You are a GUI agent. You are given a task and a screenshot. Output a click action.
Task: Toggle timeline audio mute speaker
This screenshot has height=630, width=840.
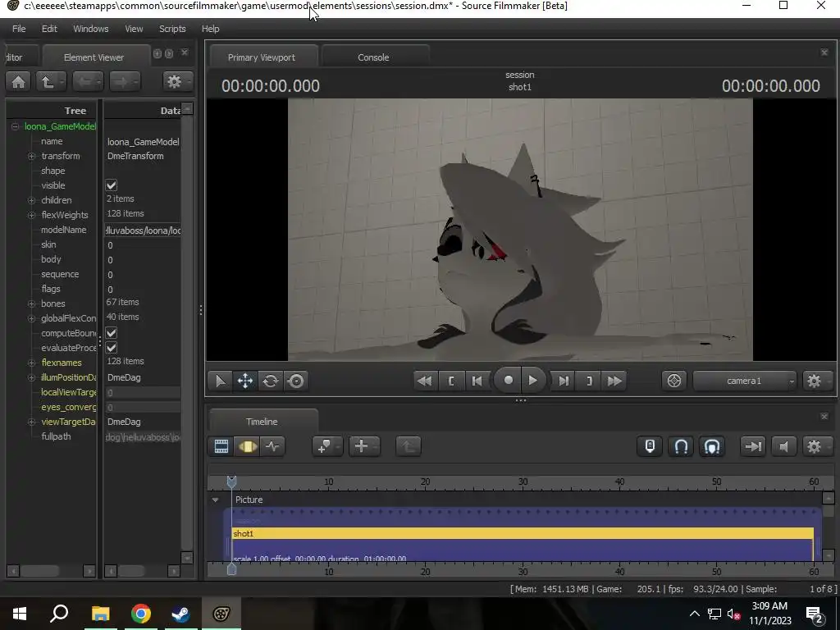(783, 446)
